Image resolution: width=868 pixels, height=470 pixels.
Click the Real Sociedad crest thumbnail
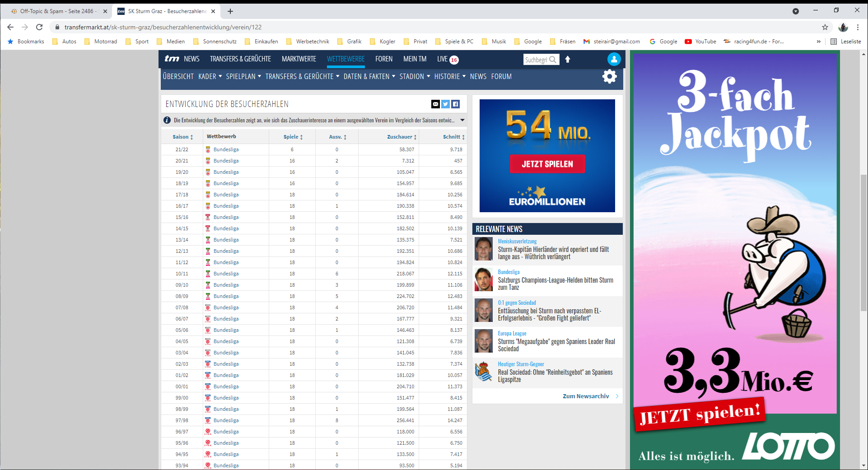pyautogui.click(x=484, y=372)
